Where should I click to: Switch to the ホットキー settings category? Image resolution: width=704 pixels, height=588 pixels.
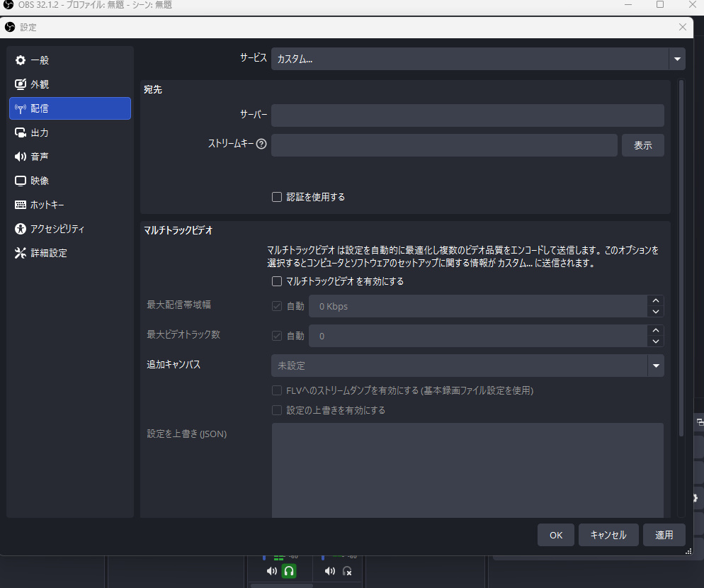click(x=70, y=205)
